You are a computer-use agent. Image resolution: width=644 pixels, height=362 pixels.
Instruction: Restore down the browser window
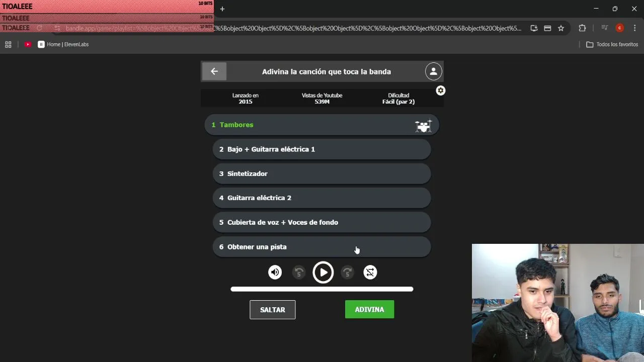pos(615,9)
